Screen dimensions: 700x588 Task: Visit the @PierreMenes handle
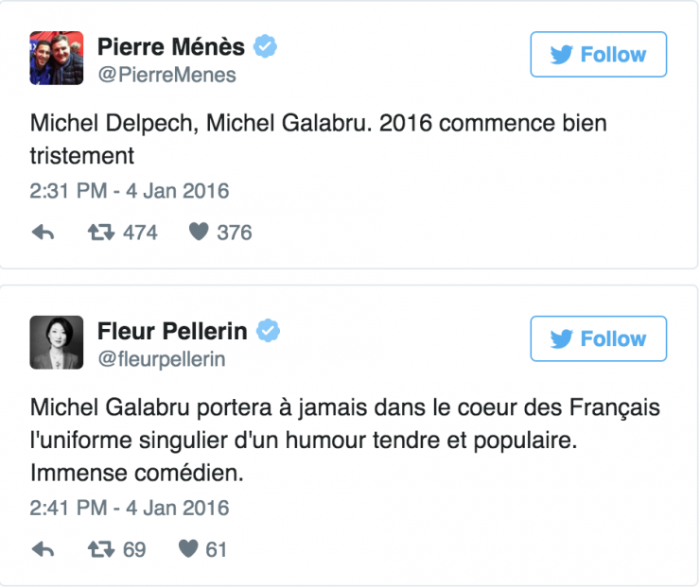[x=166, y=75]
